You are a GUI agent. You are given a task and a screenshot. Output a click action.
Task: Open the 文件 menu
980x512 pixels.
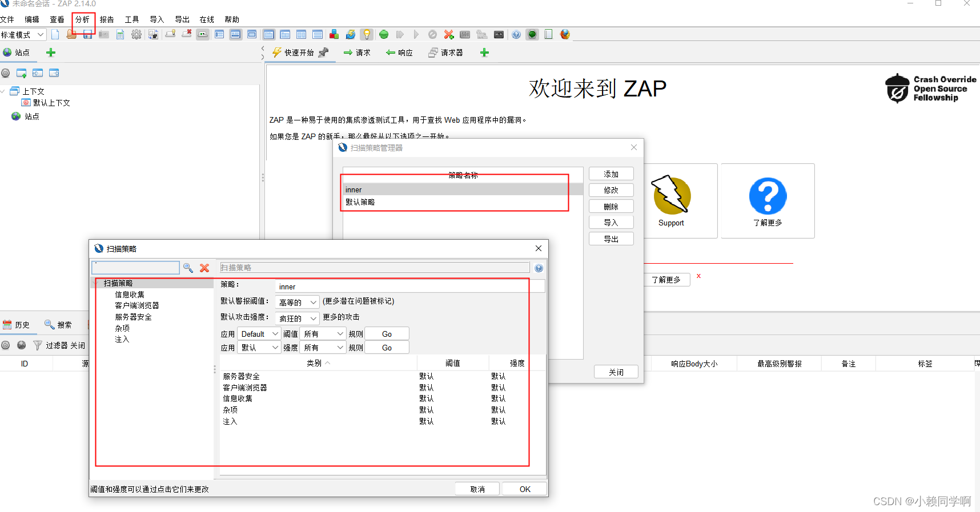(x=7, y=19)
